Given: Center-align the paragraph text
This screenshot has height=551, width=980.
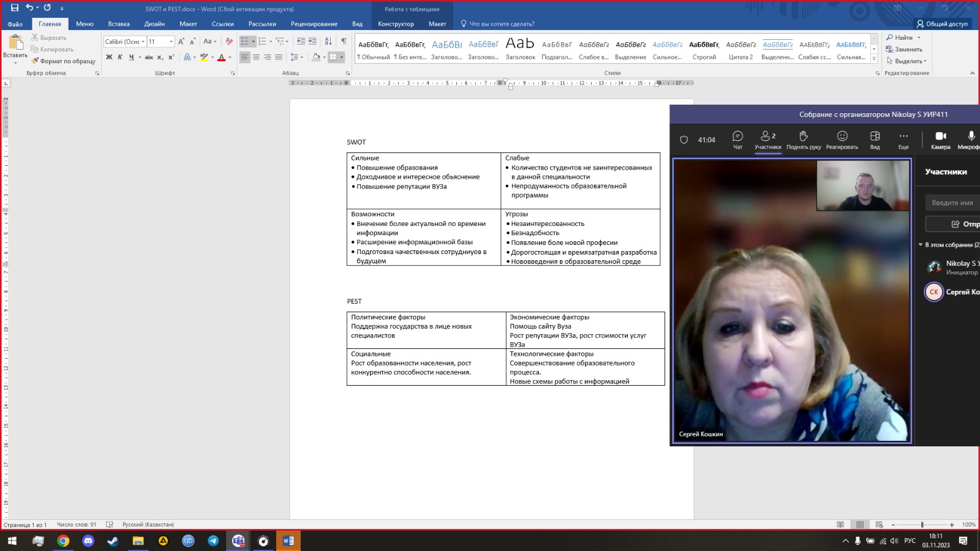Looking at the screenshot, I should coord(256,58).
